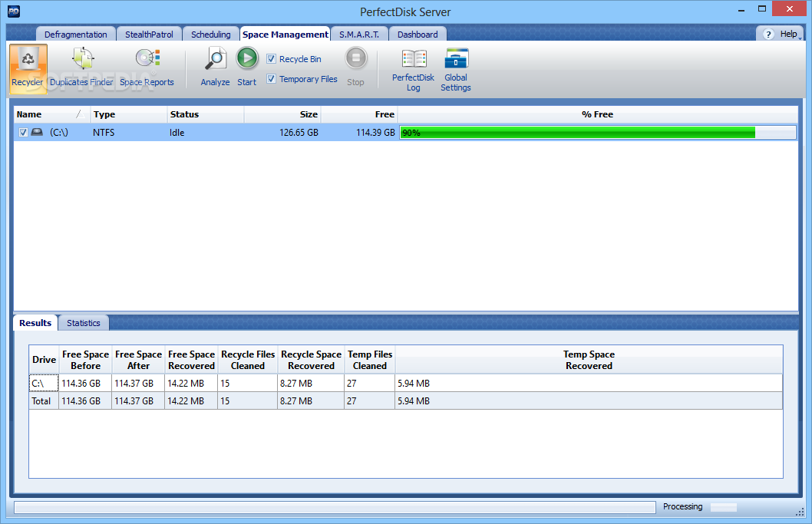Select the Results tab
Viewport: 812px width, 524px height.
coord(35,322)
